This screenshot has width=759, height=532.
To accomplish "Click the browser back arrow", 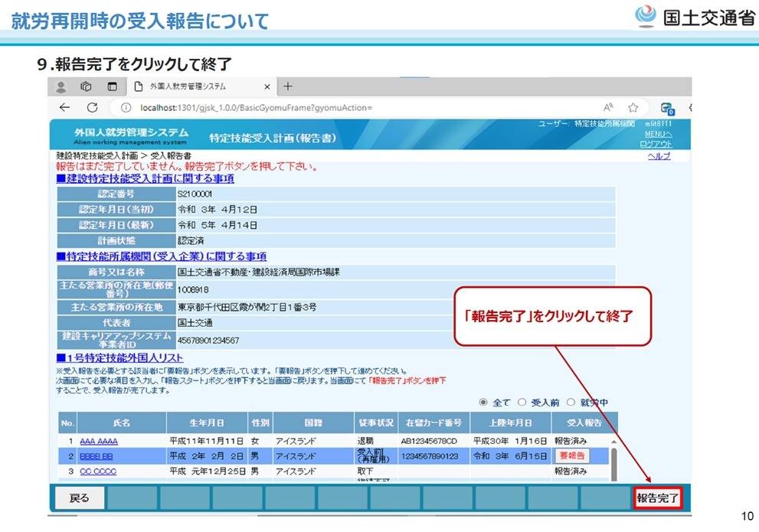I will coord(65,108).
